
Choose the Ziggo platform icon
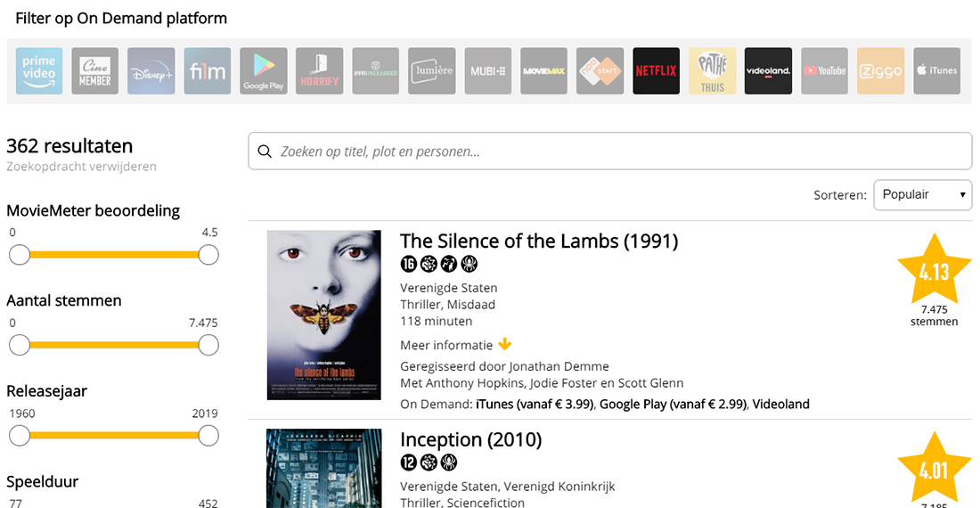[880, 71]
